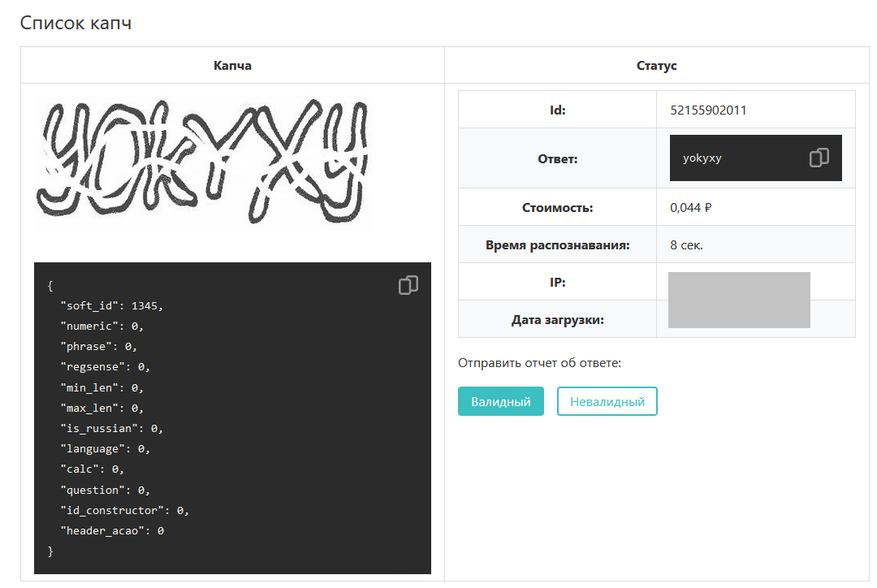The height and width of the screenshot is (588, 877).
Task: Copy the JSON parameters with the copy icon
Action: [x=408, y=285]
